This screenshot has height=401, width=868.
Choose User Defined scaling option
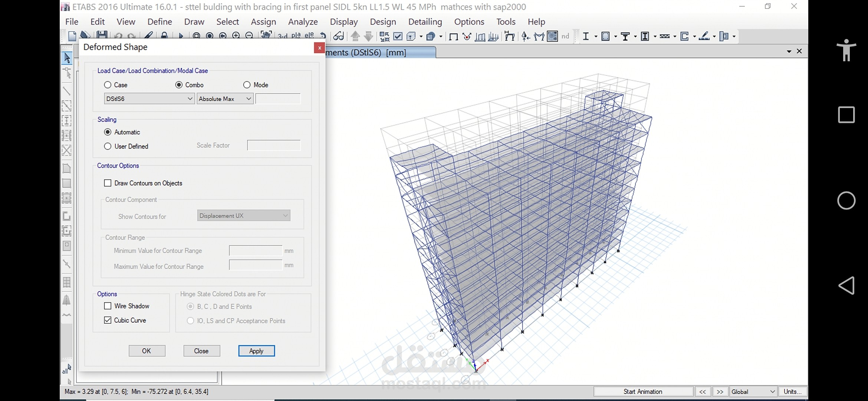pyautogui.click(x=108, y=146)
